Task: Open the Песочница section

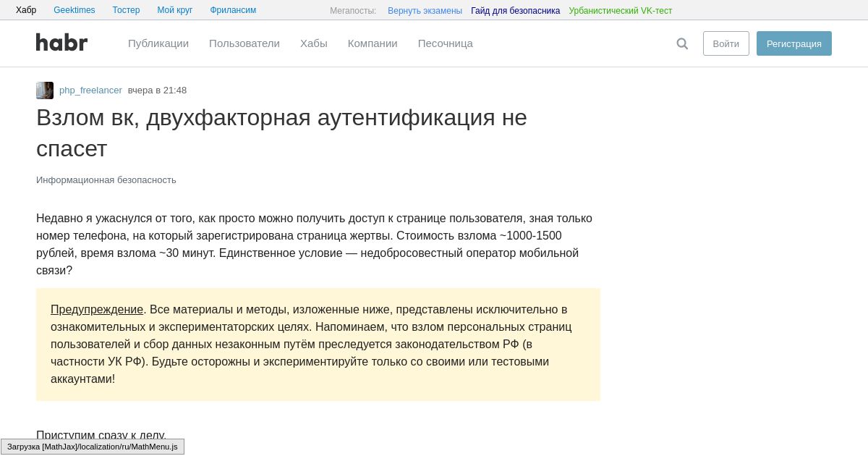Action: (x=446, y=43)
